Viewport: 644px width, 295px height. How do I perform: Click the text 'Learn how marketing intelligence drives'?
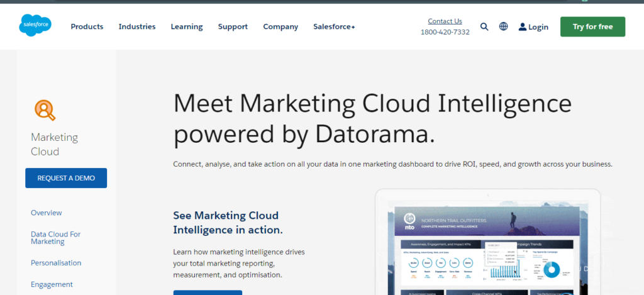tap(238, 252)
